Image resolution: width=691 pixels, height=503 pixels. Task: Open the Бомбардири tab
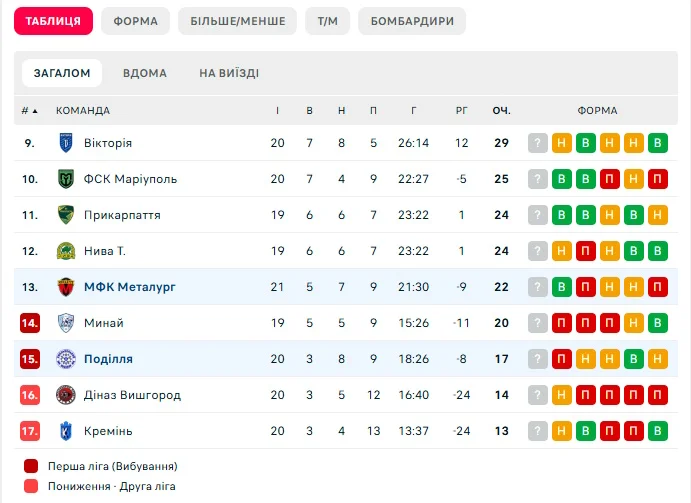(411, 21)
